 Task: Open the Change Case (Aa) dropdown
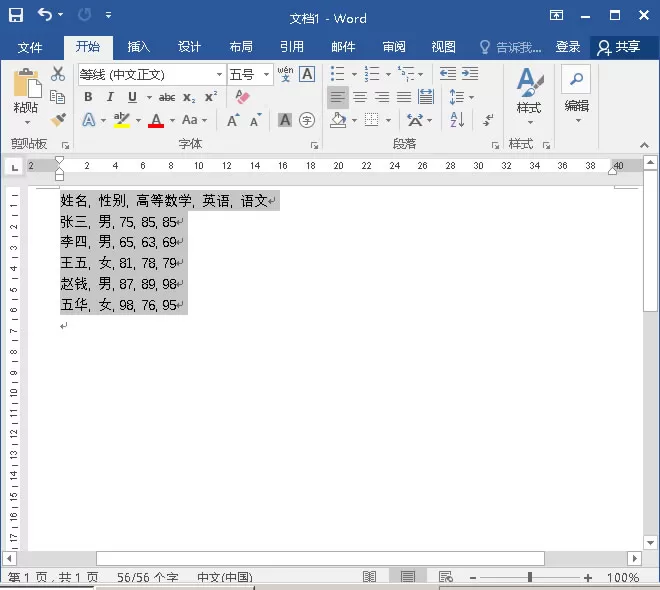click(x=195, y=120)
